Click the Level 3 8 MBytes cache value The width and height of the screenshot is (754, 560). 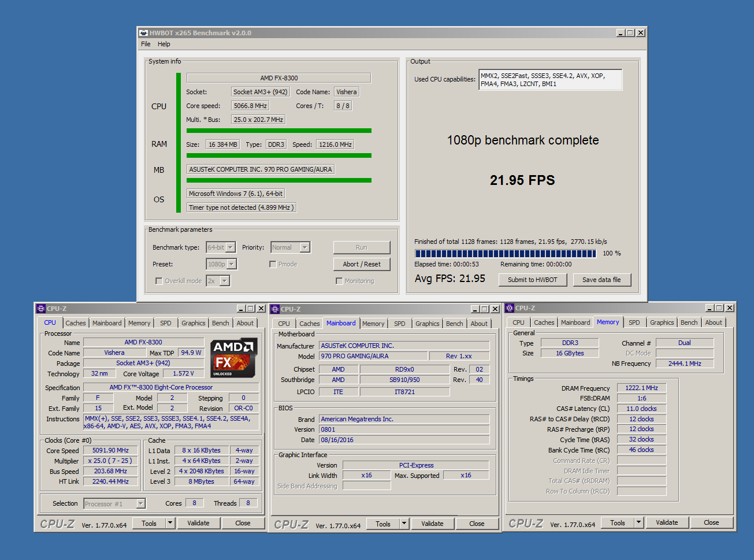coord(201,481)
